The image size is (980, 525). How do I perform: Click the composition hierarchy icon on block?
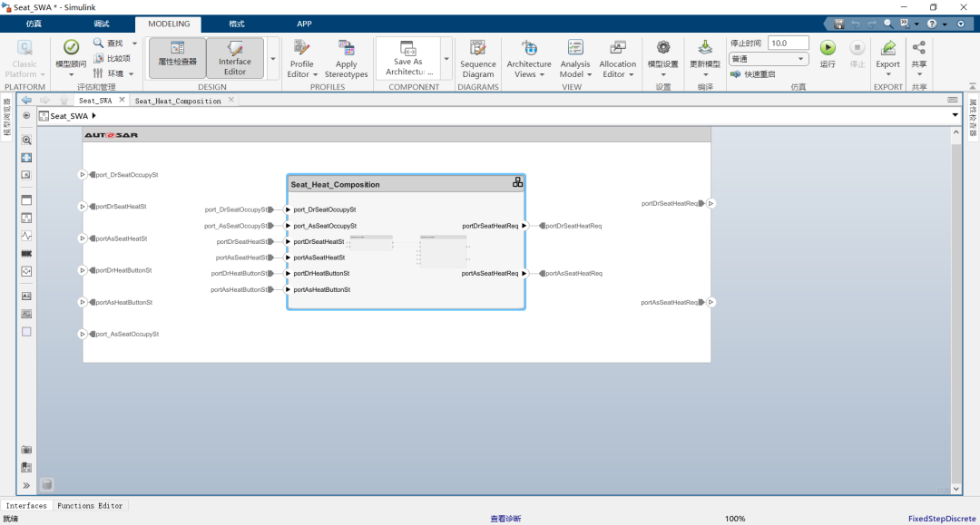[517, 182]
